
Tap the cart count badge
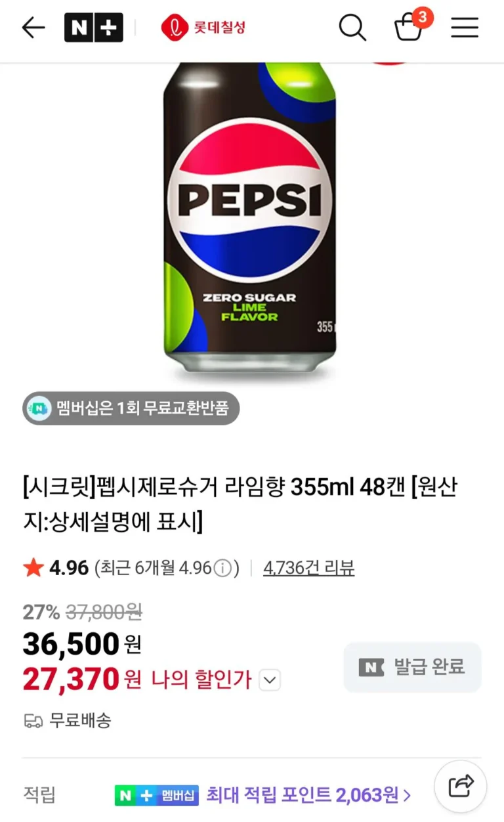422,16
